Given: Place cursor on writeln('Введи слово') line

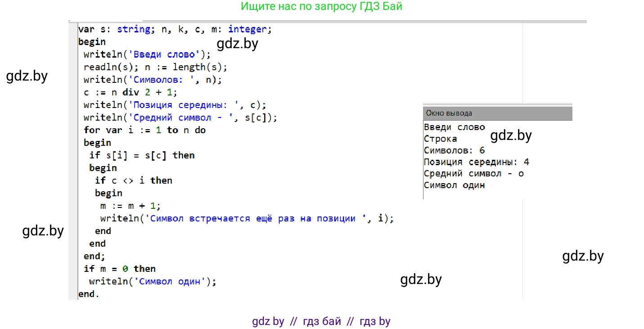Looking at the screenshot, I should tap(147, 54).
